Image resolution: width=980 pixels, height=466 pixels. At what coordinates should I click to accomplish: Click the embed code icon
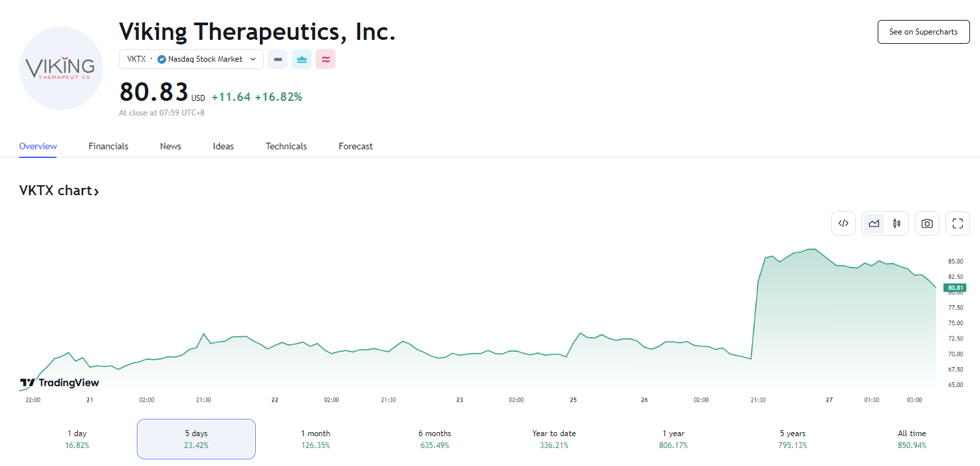843,224
